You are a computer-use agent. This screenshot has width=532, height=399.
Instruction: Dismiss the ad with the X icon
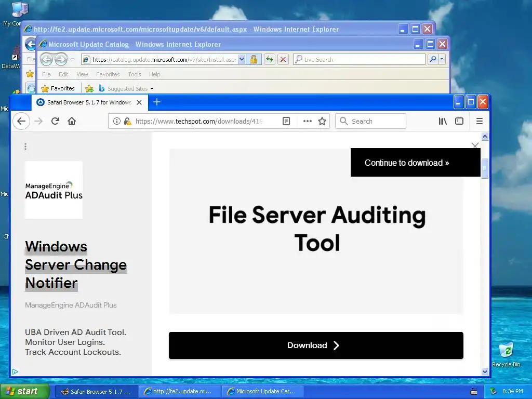(475, 145)
